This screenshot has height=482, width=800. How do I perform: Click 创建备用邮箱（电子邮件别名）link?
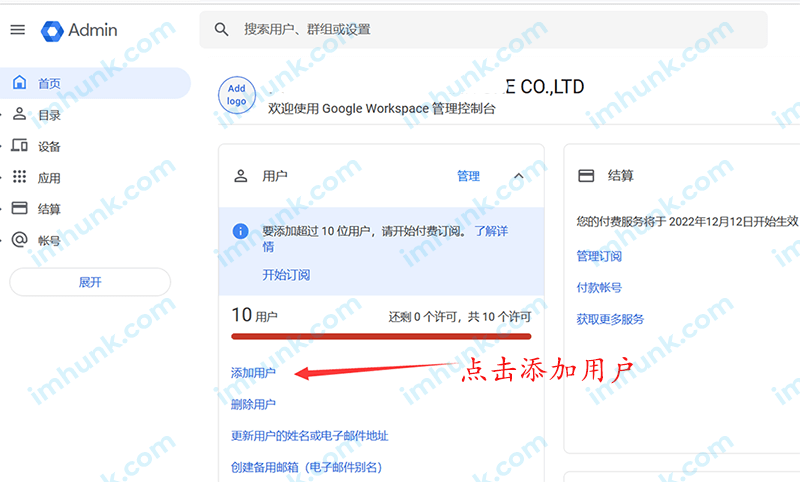(307, 467)
